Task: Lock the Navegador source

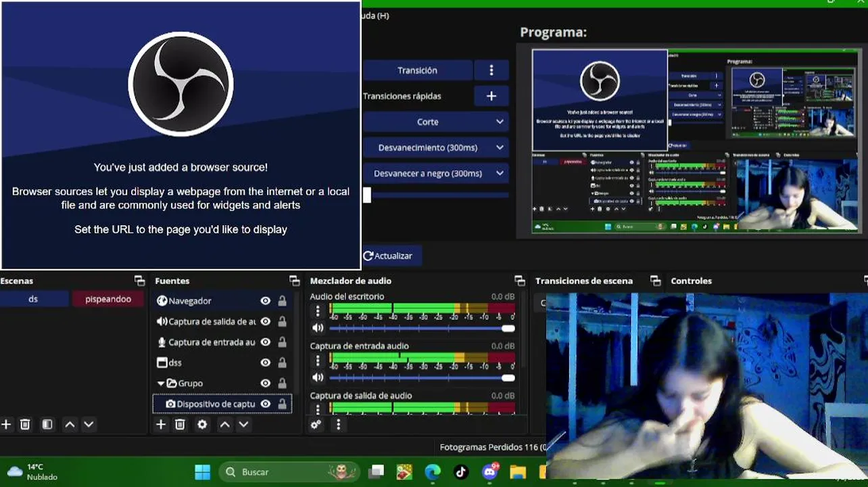Action: (283, 301)
